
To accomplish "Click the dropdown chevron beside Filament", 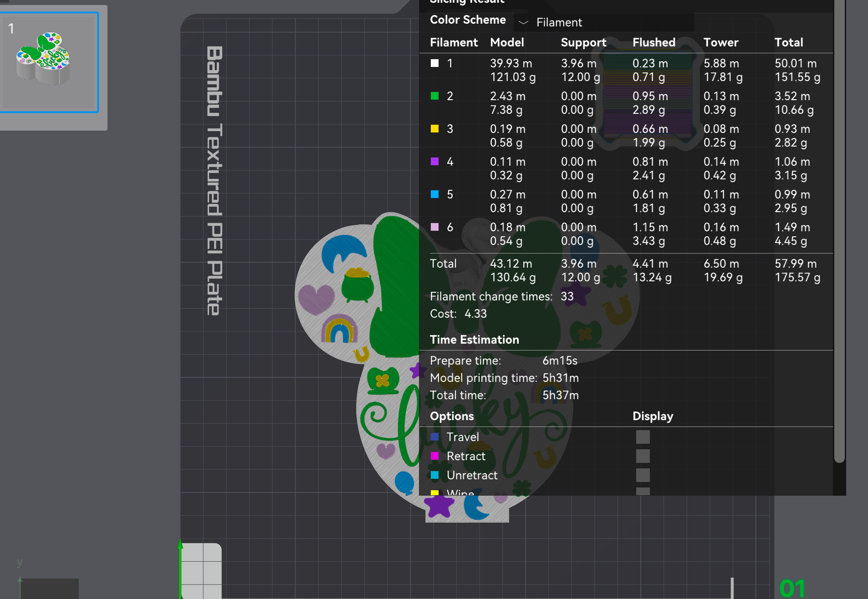I will coord(523,22).
